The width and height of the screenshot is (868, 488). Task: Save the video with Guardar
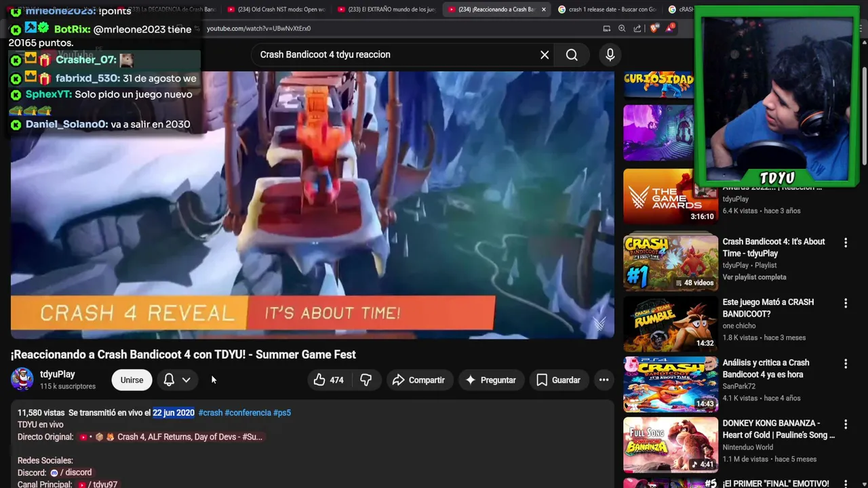558,380
